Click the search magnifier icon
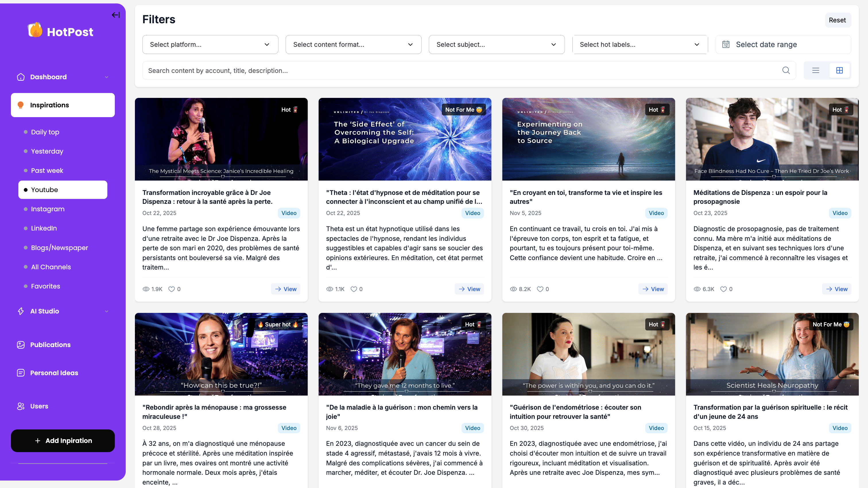Image resolution: width=868 pixels, height=488 pixels. (786, 70)
